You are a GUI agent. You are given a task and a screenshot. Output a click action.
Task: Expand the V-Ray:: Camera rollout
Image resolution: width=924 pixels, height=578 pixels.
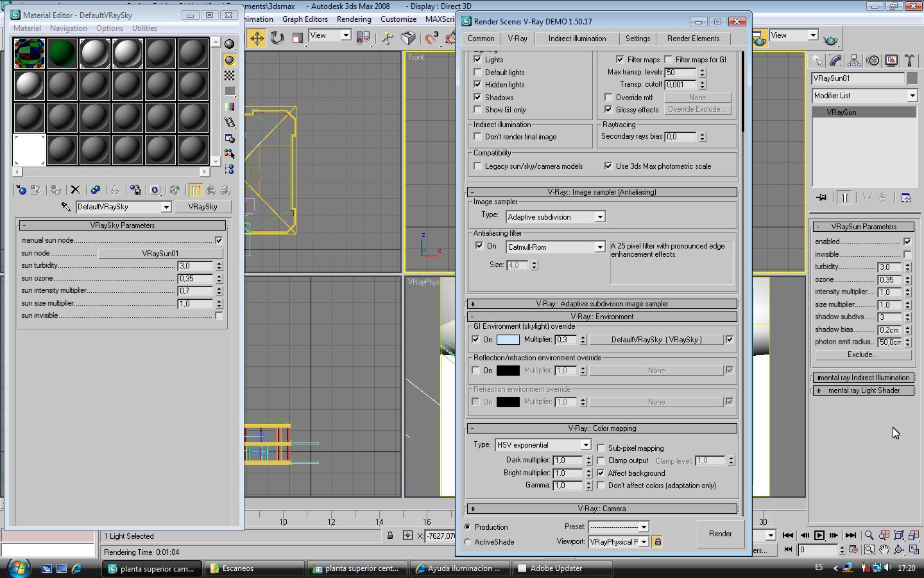[602, 509]
